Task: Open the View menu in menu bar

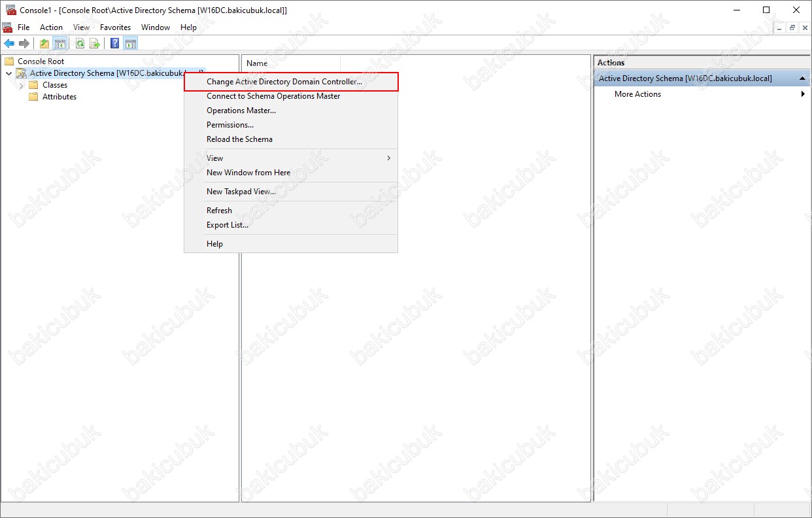Action: [82, 27]
